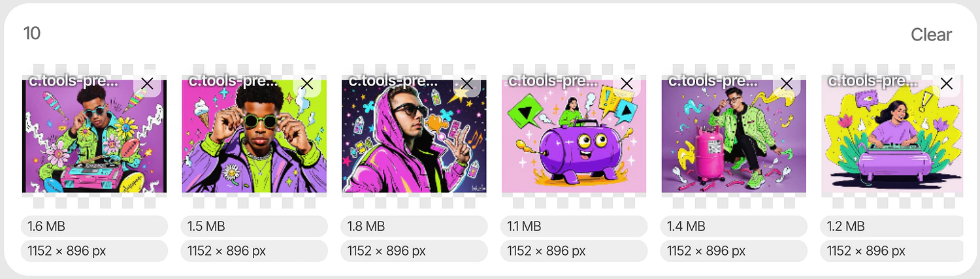Click the 1.6 MB file size badge
The image size is (980, 279).
tap(94, 226)
